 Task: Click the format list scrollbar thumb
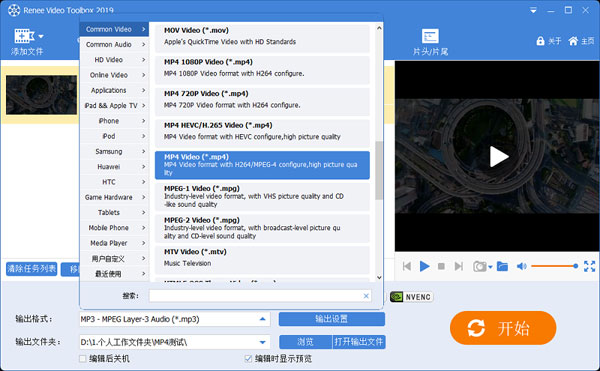point(379,170)
